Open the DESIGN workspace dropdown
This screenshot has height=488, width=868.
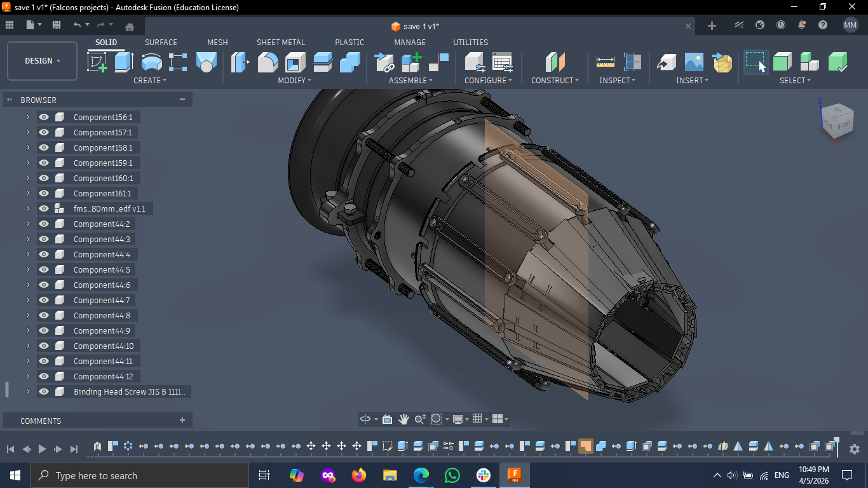tap(43, 61)
